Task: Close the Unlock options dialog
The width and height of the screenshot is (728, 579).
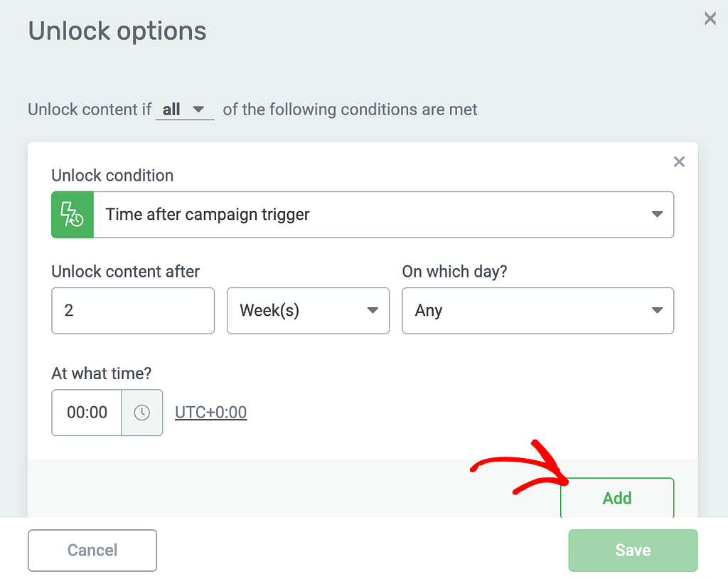Action: coord(710,19)
